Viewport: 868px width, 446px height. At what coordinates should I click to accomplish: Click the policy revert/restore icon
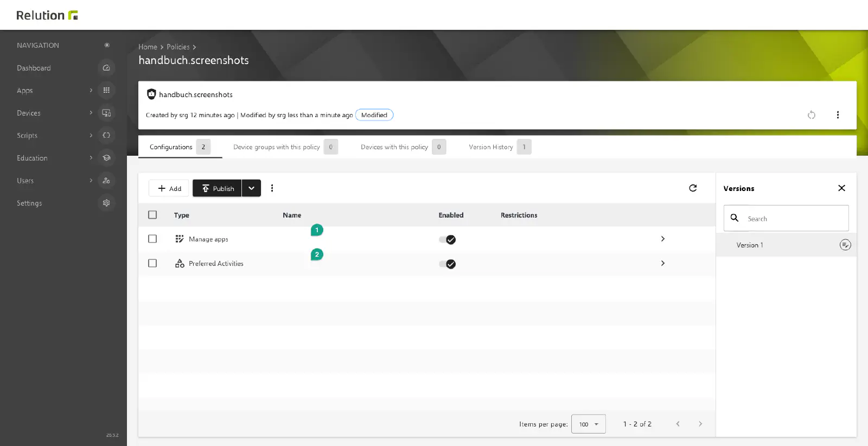click(812, 115)
